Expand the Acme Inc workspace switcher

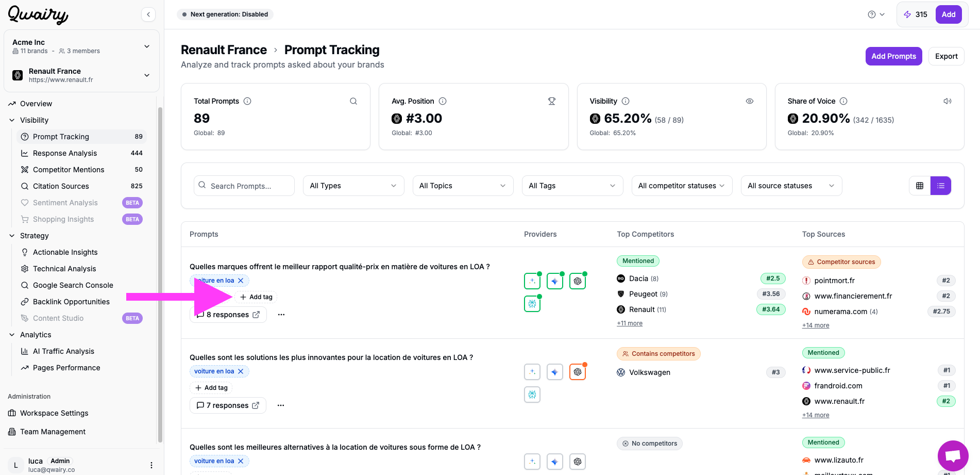pos(81,46)
